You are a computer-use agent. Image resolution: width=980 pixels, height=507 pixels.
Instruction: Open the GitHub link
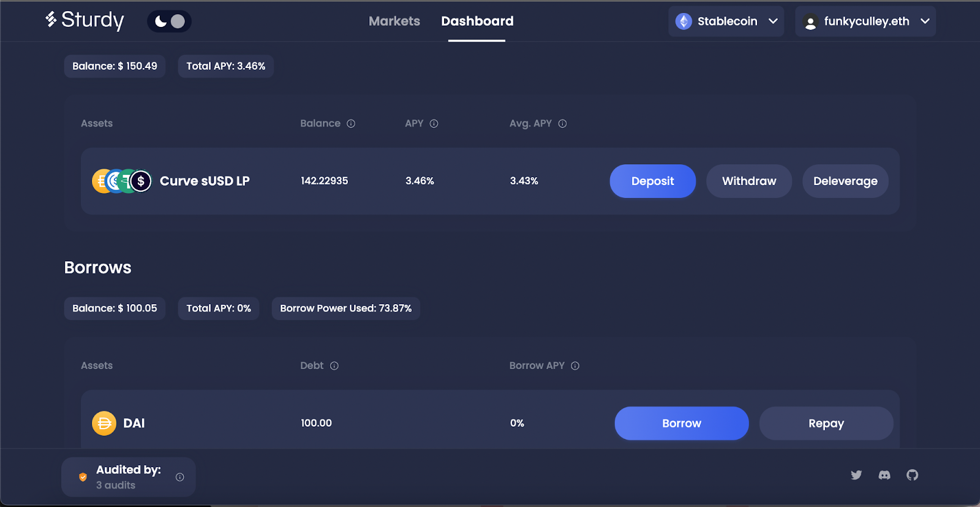(x=913, y=475)
